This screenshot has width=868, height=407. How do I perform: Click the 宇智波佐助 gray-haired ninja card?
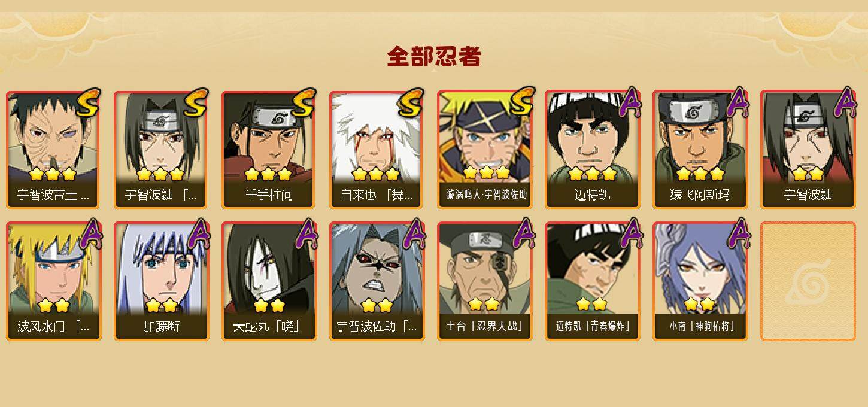pos(377,281)
